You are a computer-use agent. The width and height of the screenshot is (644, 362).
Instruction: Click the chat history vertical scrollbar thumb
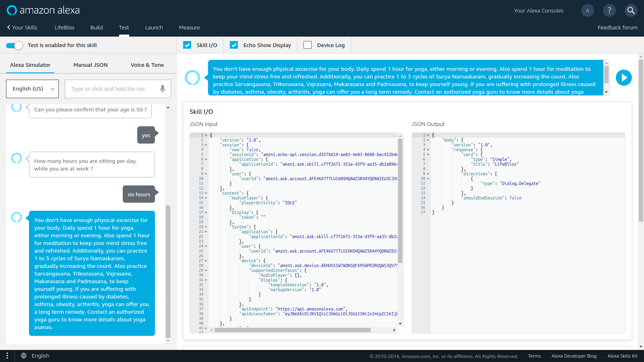pyautogui.click(x=168, y=271)
